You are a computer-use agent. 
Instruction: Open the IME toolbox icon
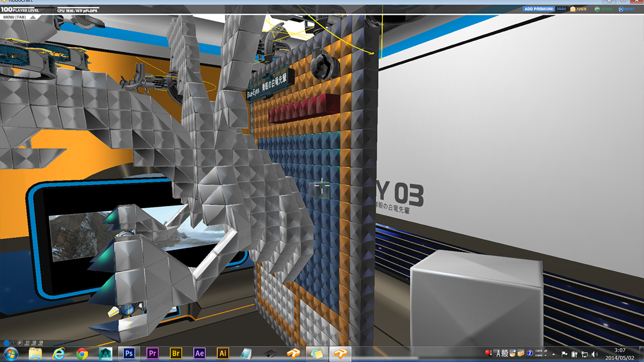point(521,353)
